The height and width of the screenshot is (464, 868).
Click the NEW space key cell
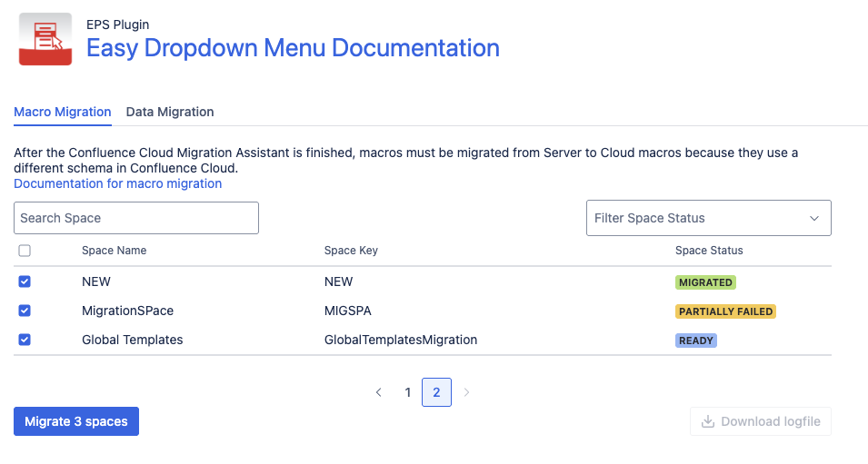(x=338, y=281)
